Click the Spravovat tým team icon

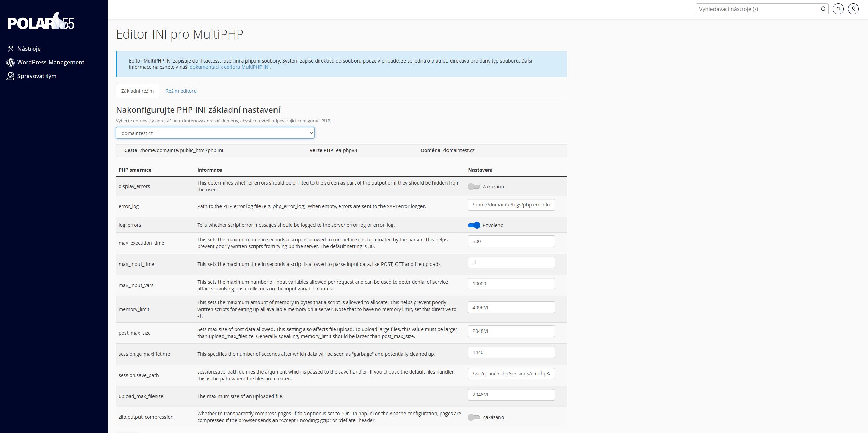[11, 76]
